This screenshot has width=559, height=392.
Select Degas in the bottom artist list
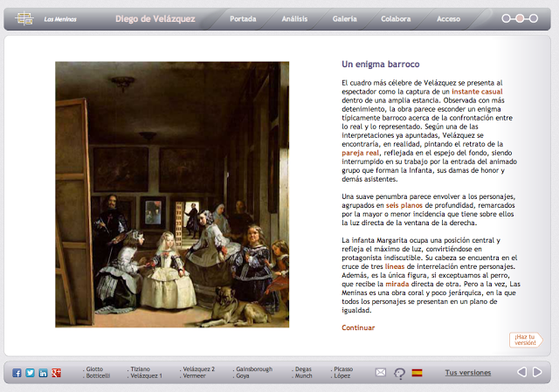(303, 369)
